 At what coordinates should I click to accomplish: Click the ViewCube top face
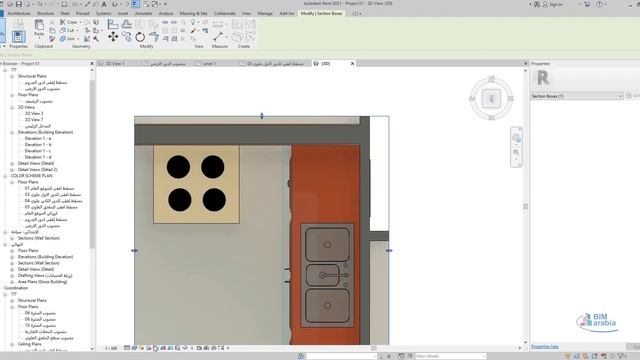coord(491,98)
